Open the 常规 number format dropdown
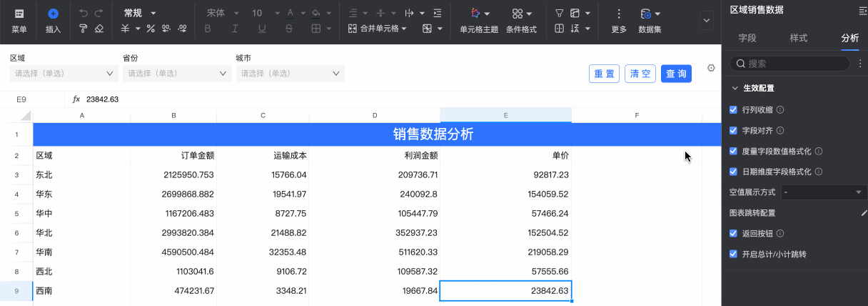The image size is (868, 306). pyautogui.click(x=140, y=13)
